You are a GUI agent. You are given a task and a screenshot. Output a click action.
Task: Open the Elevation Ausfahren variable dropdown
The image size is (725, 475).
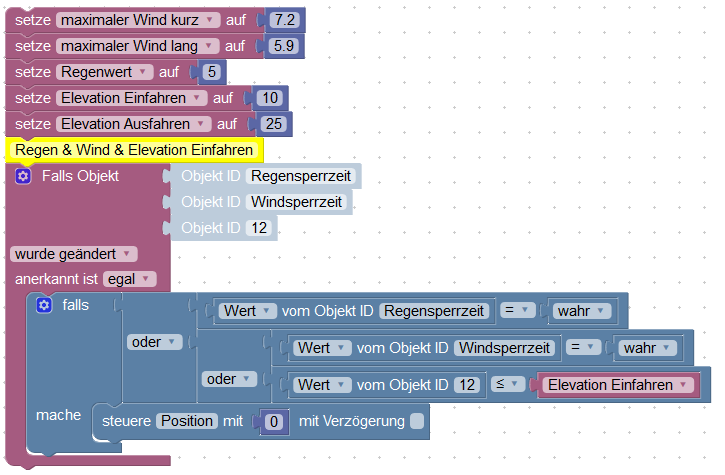[134, 123]
